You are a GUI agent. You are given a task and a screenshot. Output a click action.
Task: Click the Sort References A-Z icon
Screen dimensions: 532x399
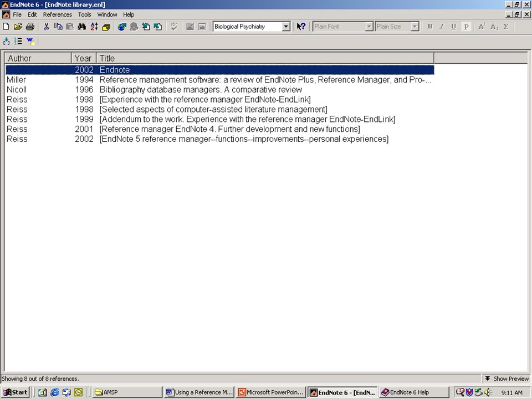pyautogui.click(x=94, y=27)
